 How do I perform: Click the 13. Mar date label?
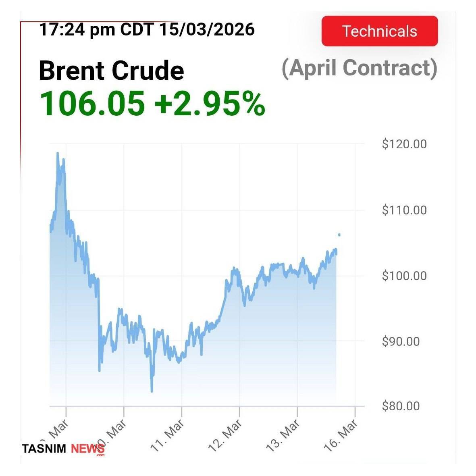[283, 435]
